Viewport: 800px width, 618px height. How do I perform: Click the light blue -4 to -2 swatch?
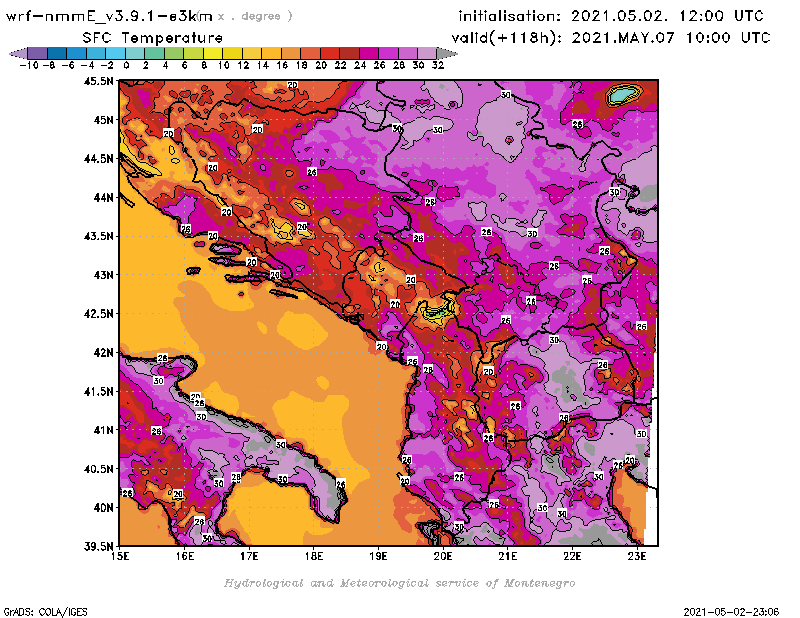tap(96, 53)
